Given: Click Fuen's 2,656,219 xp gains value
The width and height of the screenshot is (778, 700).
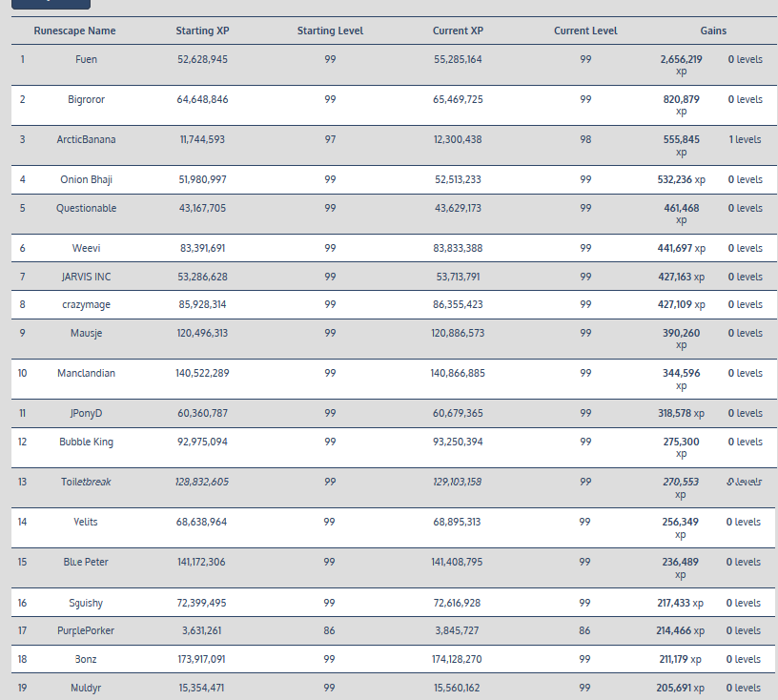Looking at the screenshot, I should (681, 59).
